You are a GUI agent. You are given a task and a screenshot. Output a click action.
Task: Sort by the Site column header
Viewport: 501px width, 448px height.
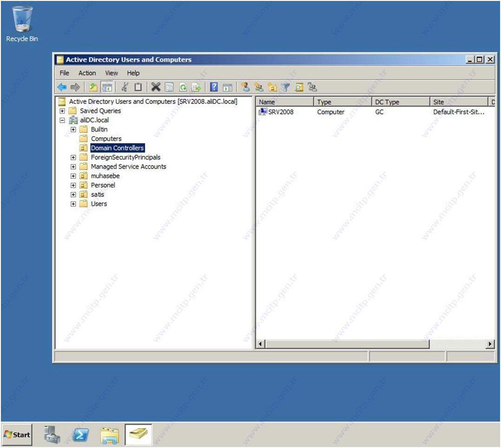[459, 102]
